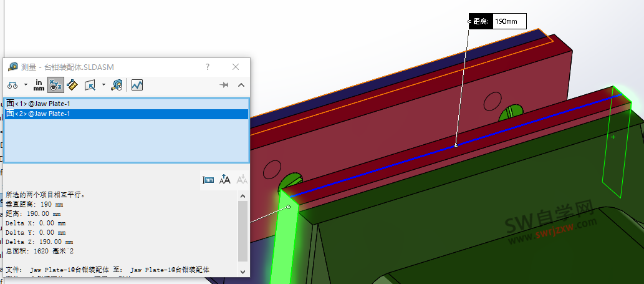Toggle the pin to keep dialog visible
Viewport: 644px width, 284px height.
(224, 85)
